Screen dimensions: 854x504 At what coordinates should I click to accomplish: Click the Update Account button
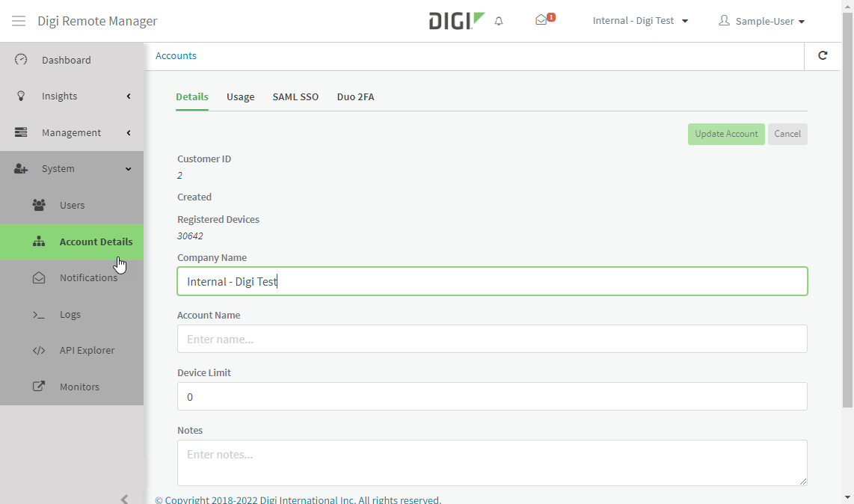click(726, 134)
